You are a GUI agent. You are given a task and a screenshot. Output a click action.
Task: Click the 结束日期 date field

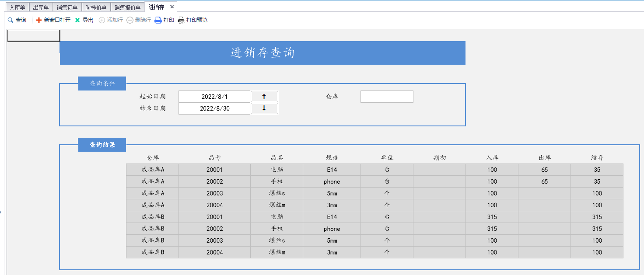[214, 108]
